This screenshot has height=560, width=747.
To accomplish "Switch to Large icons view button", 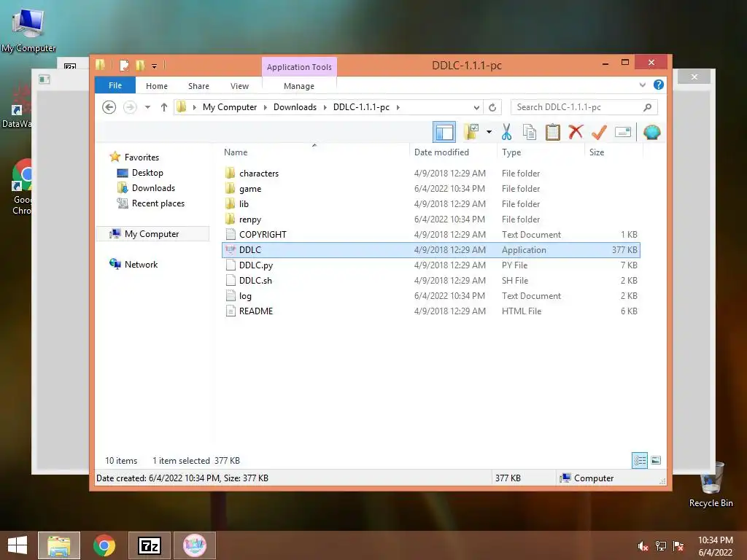I will 656,460.
